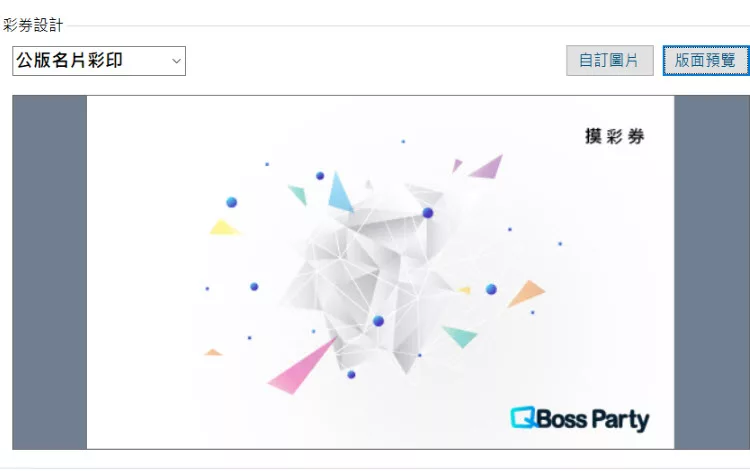Screen dimensions: 750x471
Task: Click the purple triangle near top
Action: (x=486, y=166)
